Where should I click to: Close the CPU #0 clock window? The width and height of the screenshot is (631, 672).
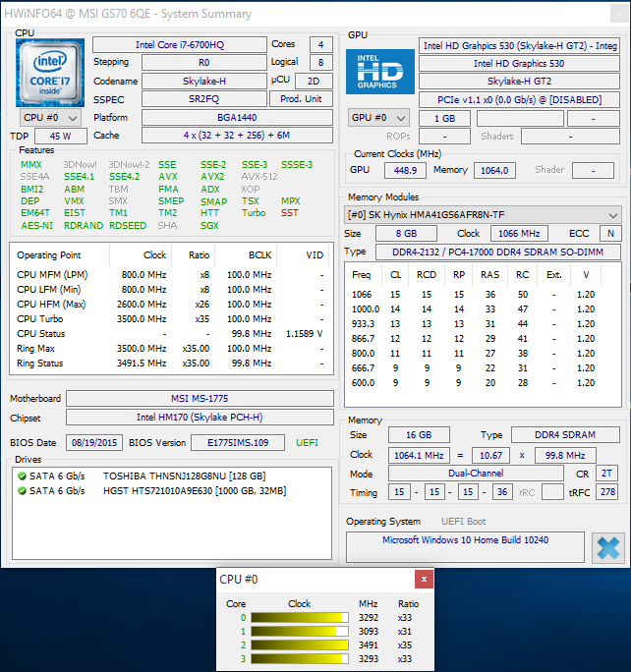click(424, 580)
